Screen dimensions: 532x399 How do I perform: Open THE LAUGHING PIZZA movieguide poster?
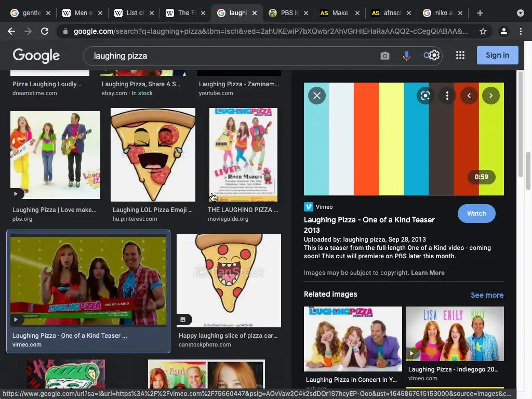(243, 155)
